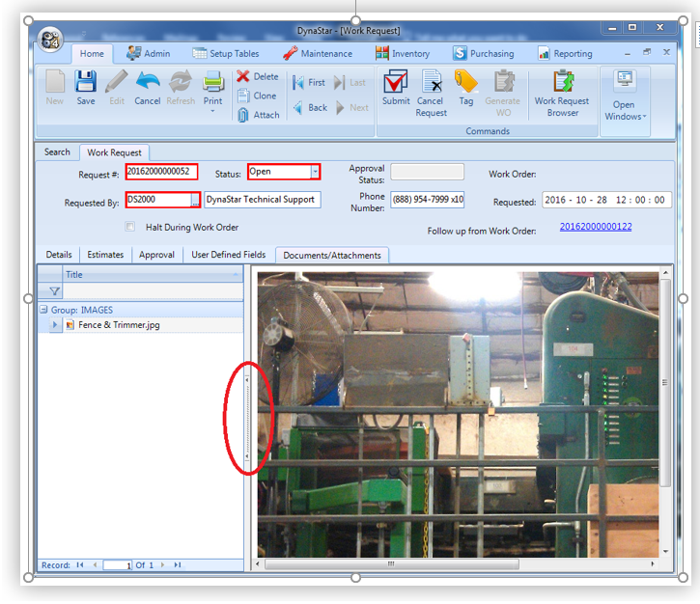Click the Requested By lookup ellipsis button
The width and height of the screenshot is (700, 604).
tap(195, 200)
